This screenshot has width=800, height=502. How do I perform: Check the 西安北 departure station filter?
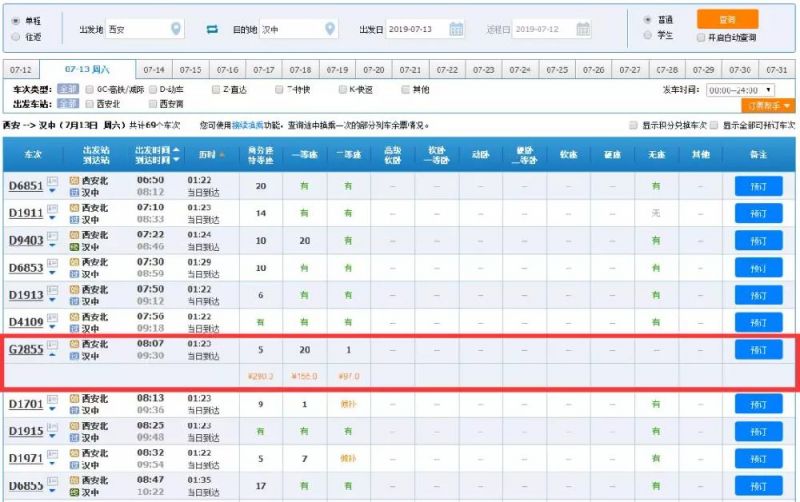tap(90, 104)
